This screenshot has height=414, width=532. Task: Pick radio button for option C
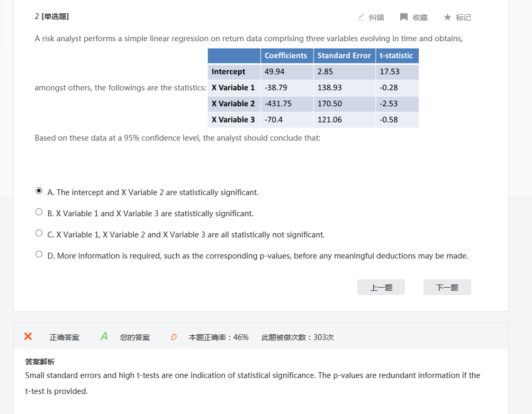[39, 233]
